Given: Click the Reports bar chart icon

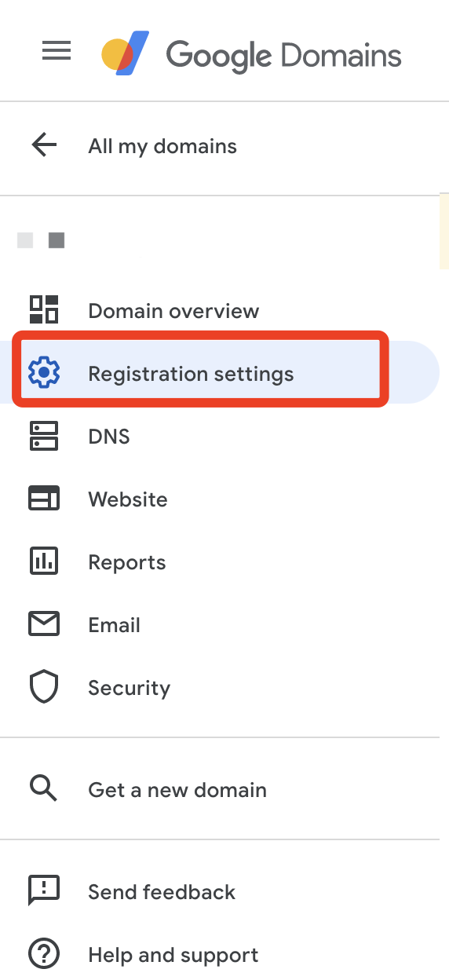Looking at the screenshot, I should (x=44, y=561).
